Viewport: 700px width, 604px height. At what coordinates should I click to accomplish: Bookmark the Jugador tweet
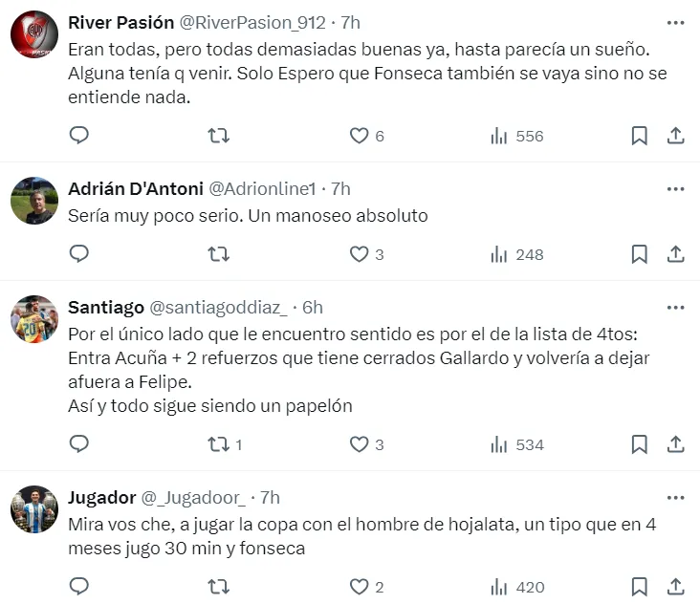point(640,587)
